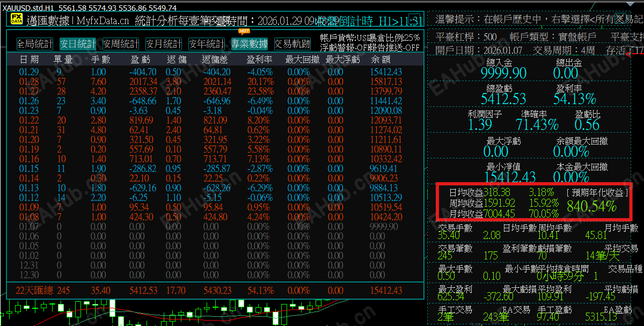
Task: Click balance value 15817.13
Action: tap(386, 82)
